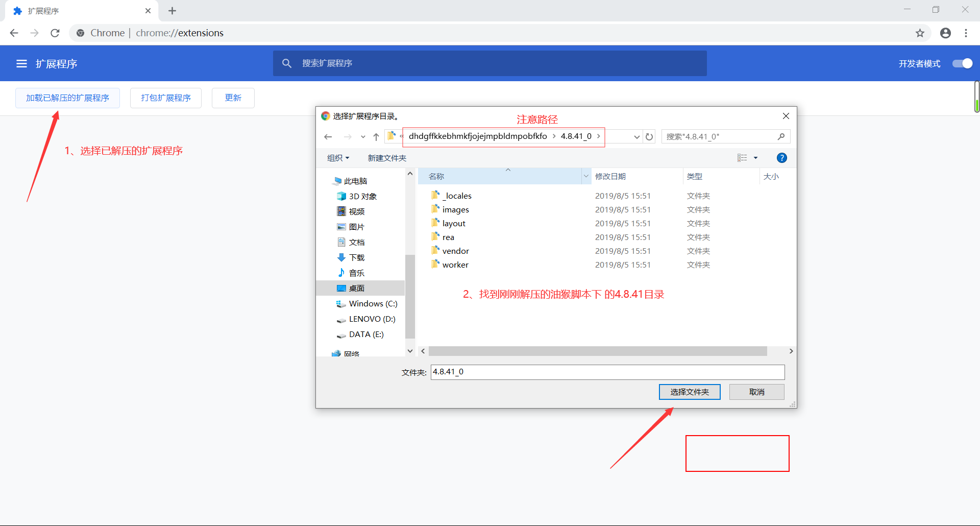The height and width of the screenshot is (526, 980).
Task: Reload the Chrome page
Action: pos(55,33)
